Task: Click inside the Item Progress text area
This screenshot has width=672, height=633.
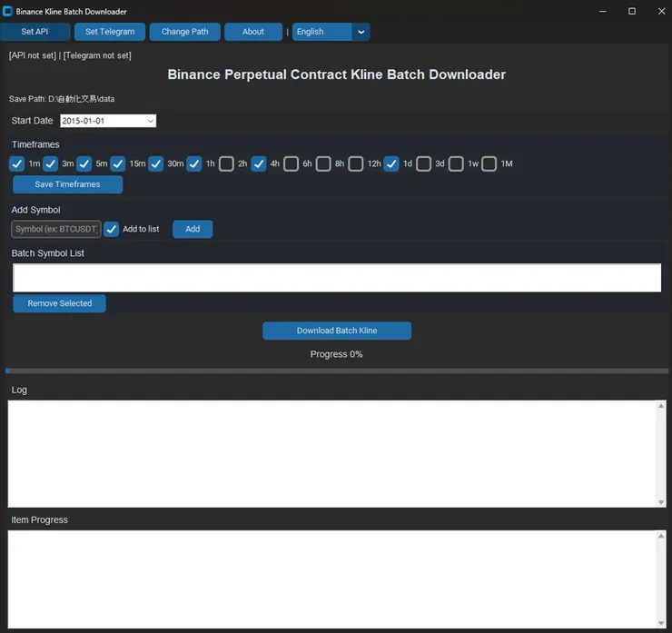Action: (332, 579)
